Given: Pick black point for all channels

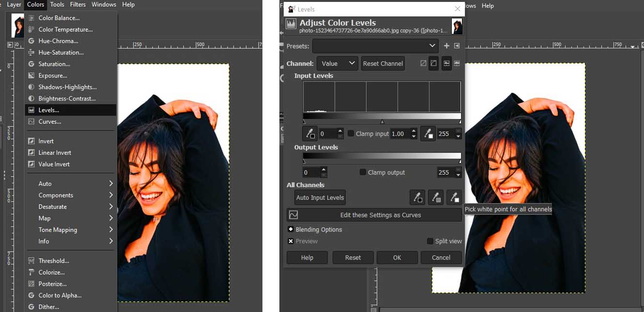Looking at the screenshot, I should [x=417, y=197].
